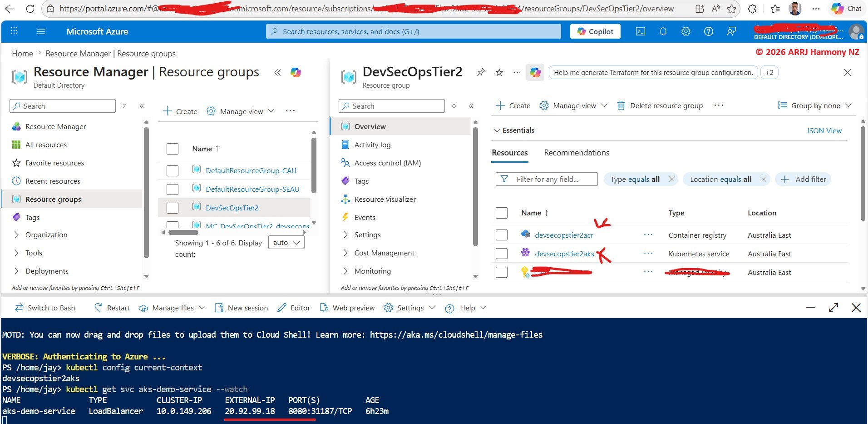Open the notifications bell
The width and height of the screenshot is (868, 424).
point(663,31)
